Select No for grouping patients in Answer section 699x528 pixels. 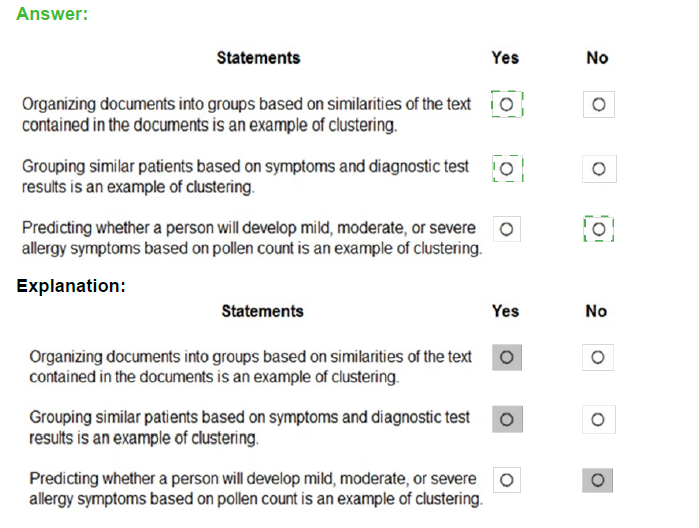pyautogui.click(x=599, y=169)
